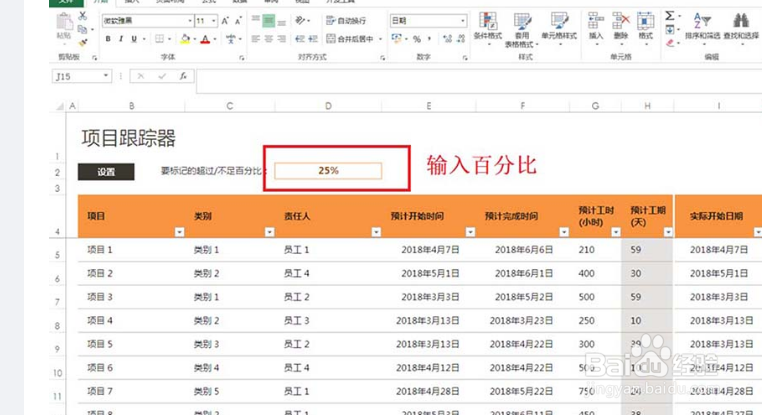Click the AutoSum sigma icon
Screen dimensions: 762x415
tap(670, 16)
